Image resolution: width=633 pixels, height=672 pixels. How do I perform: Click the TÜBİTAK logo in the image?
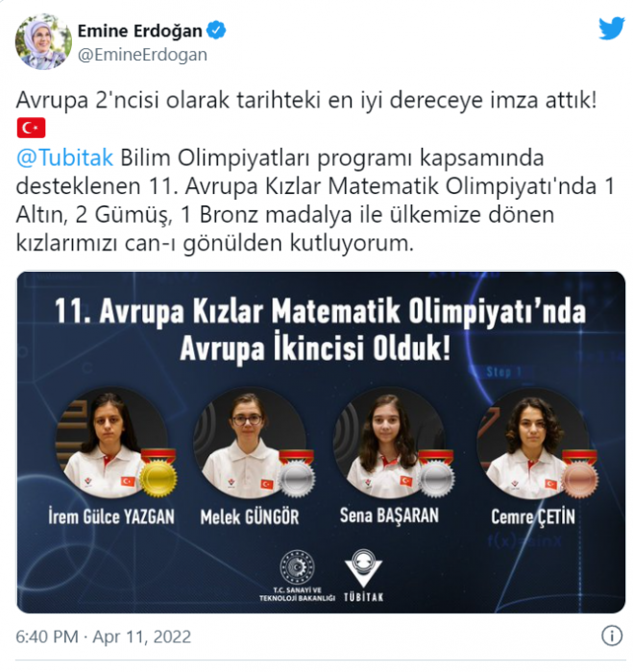(363, 576)
